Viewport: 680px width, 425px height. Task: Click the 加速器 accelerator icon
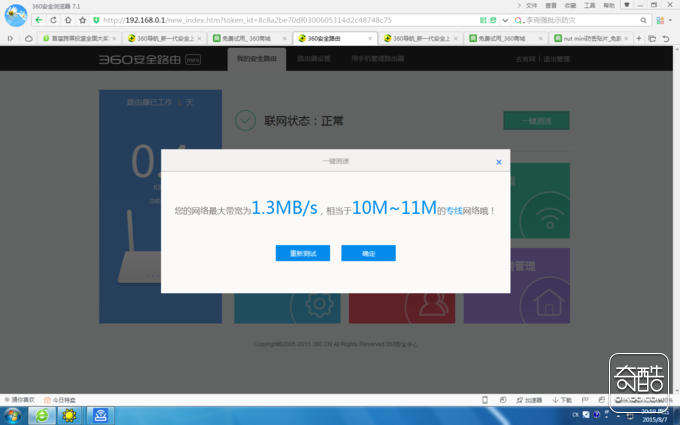529,400
